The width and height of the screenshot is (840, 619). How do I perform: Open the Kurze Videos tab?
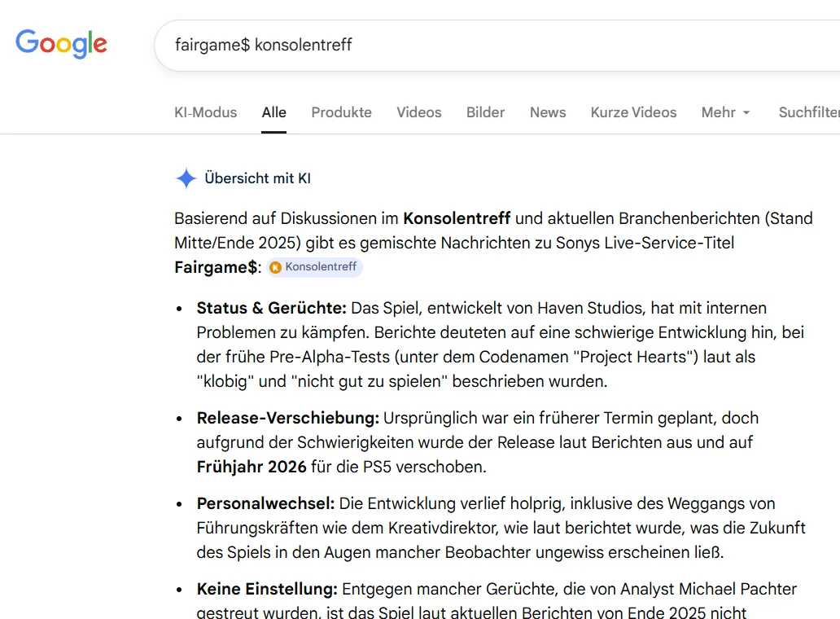tap(633, 112)
